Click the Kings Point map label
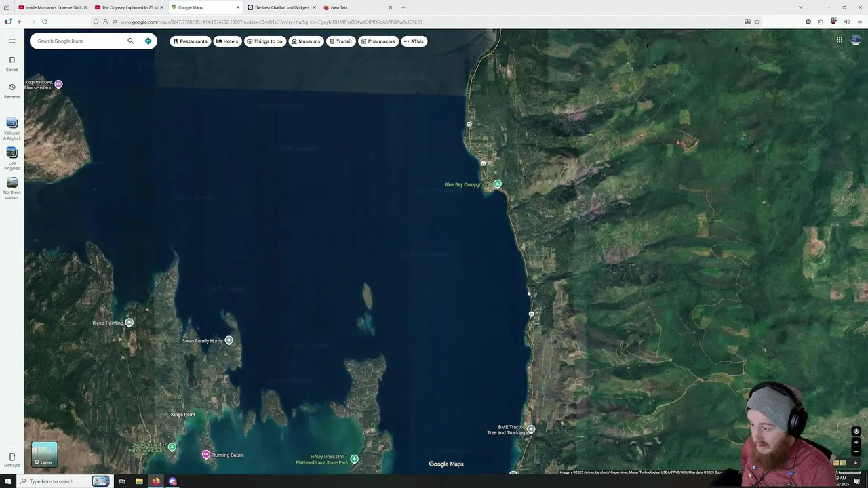868x488 pixels. coord(182,415)
